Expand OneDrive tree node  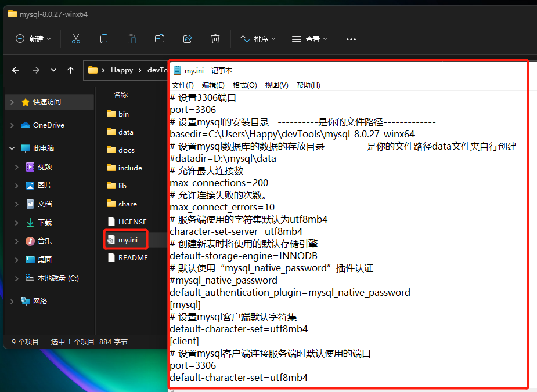pos(12,125)
